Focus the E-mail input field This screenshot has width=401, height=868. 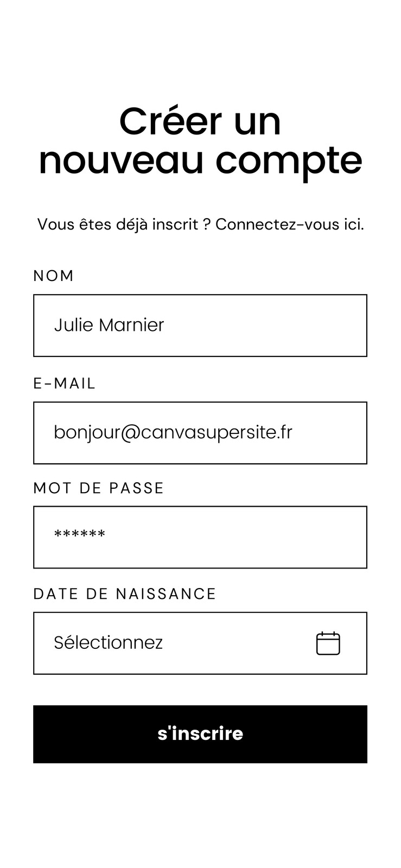click(x=200, y=433)
